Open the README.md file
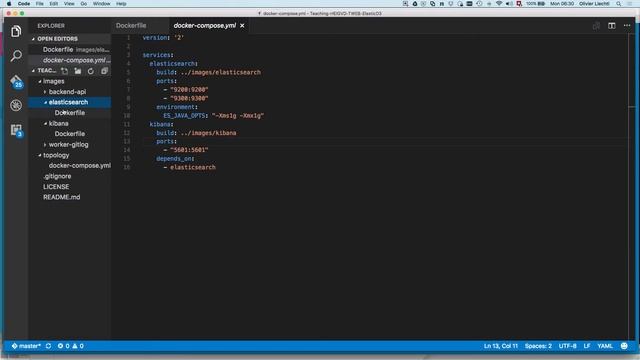Screen dimensions: 640x360 [62, 197]
